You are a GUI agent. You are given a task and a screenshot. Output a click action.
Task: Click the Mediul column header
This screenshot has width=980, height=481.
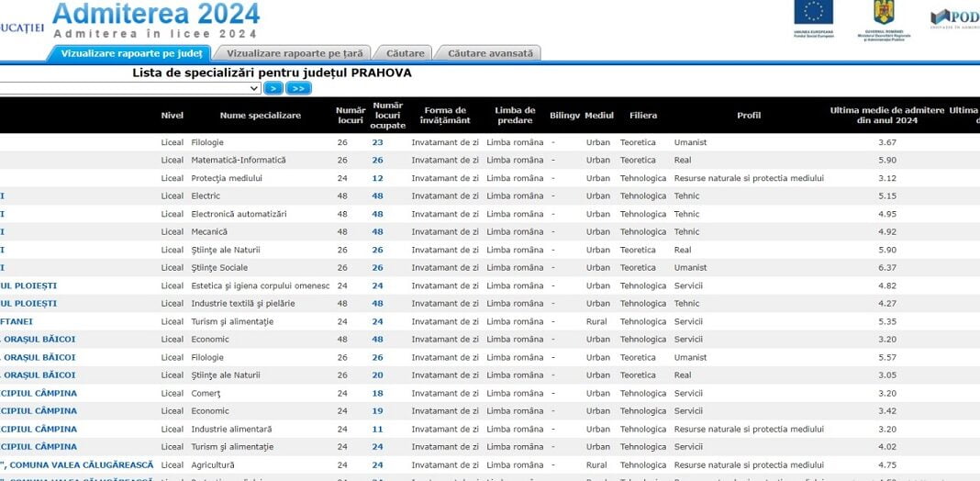pos(599,115)
